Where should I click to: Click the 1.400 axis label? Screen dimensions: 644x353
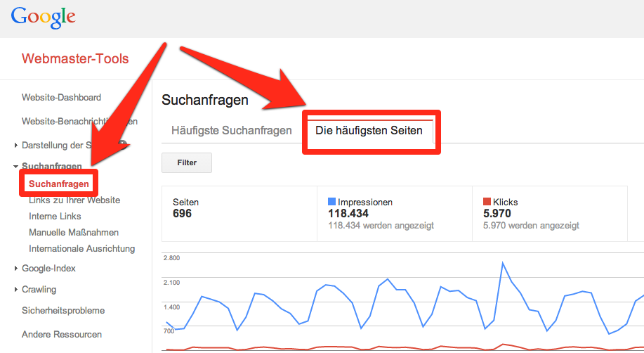click(x=171, y=307)
